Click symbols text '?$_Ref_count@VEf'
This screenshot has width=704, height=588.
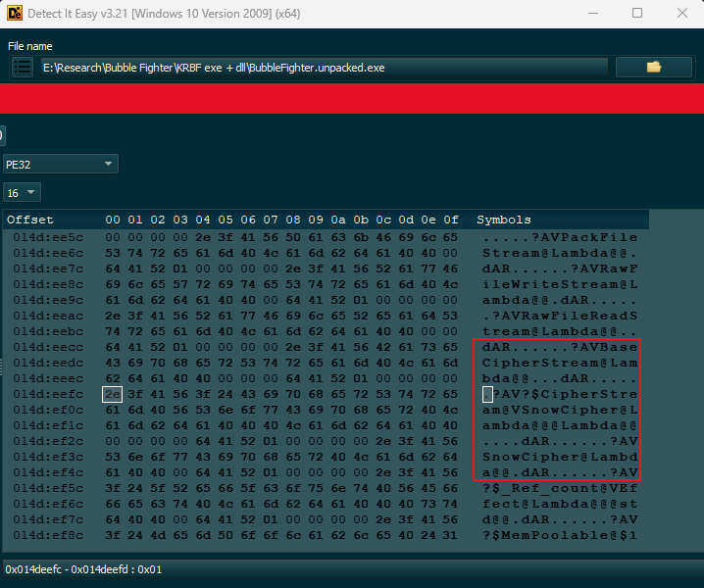pos(560,488)
